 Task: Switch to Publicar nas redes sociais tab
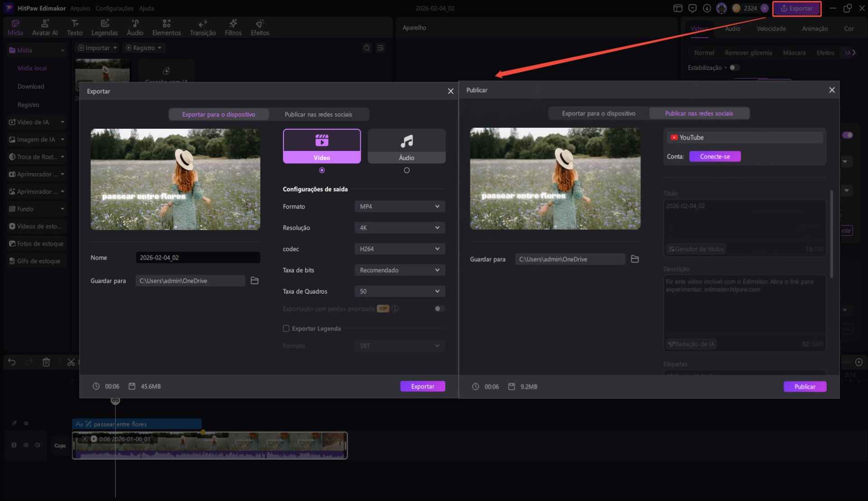click(318, 114)
